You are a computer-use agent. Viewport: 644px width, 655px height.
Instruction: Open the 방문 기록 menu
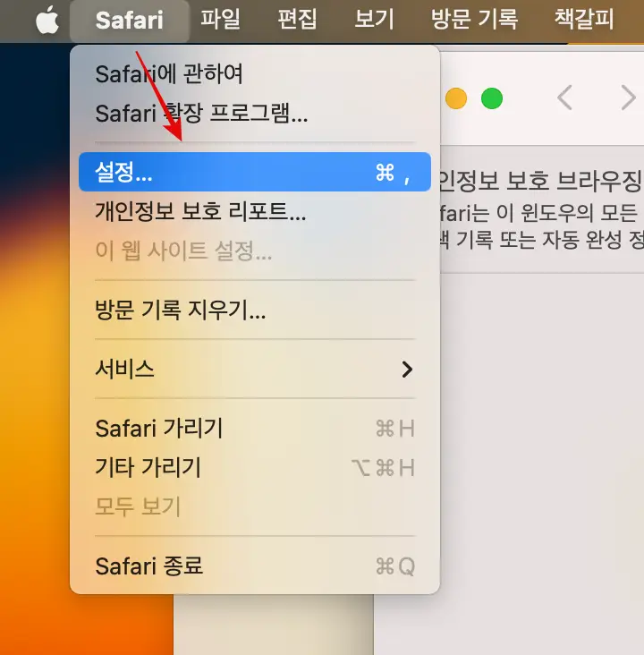point(474,20)
